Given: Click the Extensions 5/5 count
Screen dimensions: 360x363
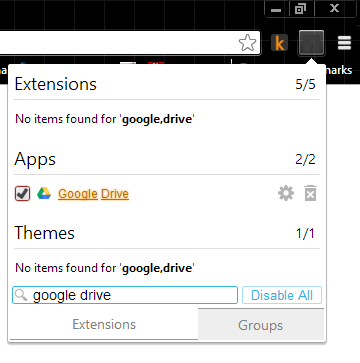Looking at the screenshot, I should pos(305,85).
